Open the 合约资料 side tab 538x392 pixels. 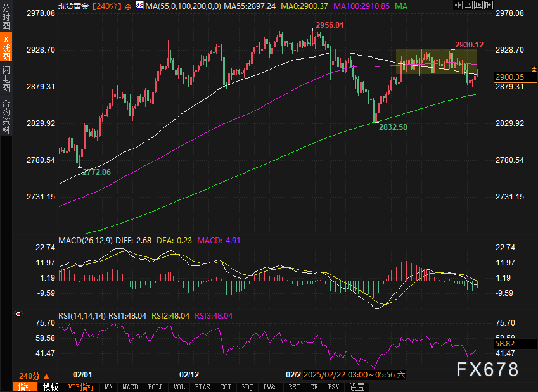pos(6,116)
